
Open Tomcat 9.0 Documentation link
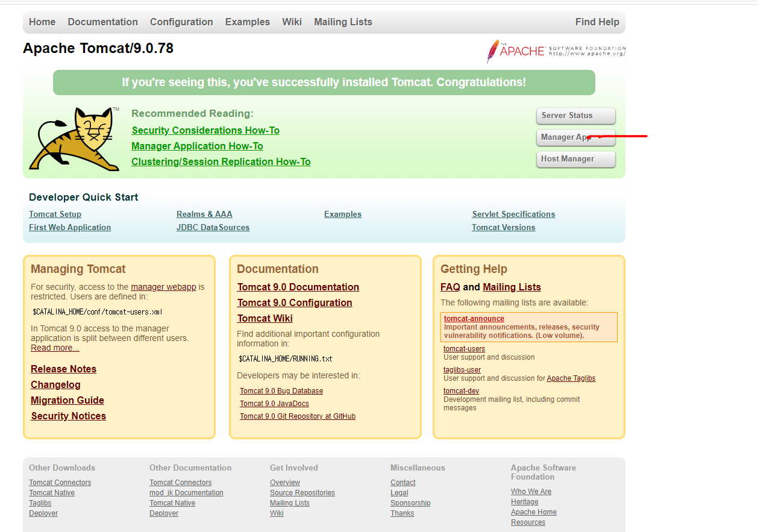point(298,287)
